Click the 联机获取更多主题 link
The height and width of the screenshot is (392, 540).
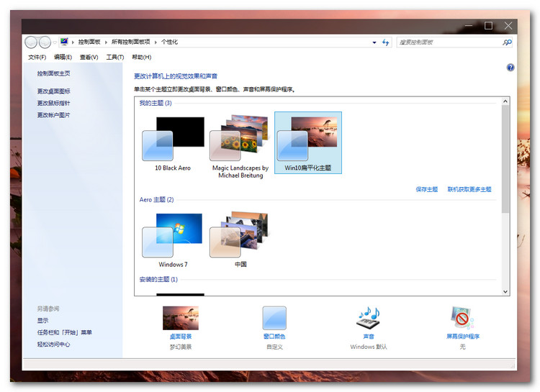469,189
